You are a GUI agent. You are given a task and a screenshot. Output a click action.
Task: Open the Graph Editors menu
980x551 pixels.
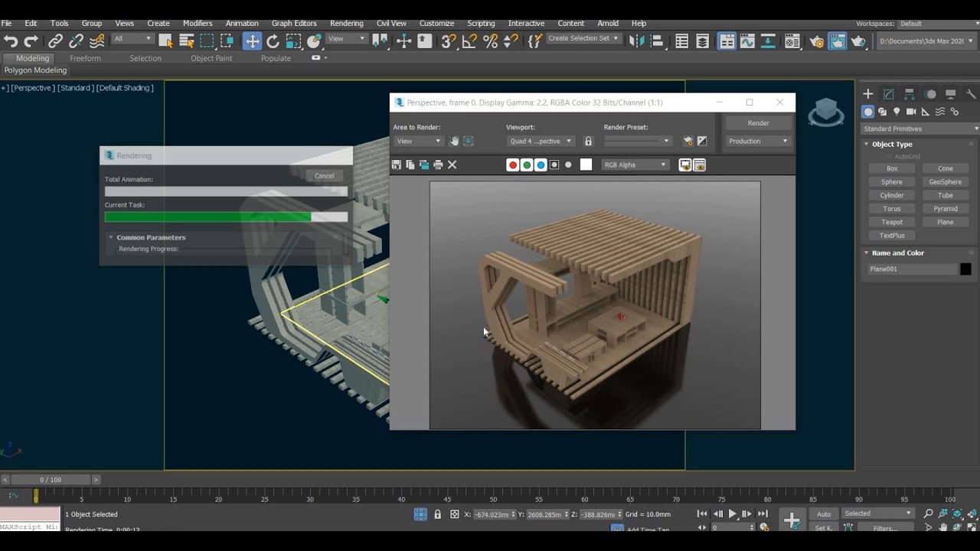(294, 23)
